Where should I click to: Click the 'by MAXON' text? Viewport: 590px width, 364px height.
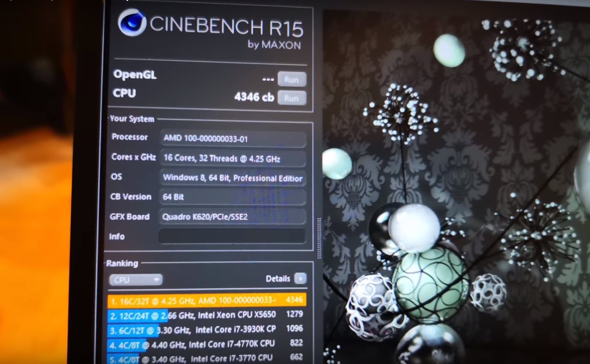point(274,45)
